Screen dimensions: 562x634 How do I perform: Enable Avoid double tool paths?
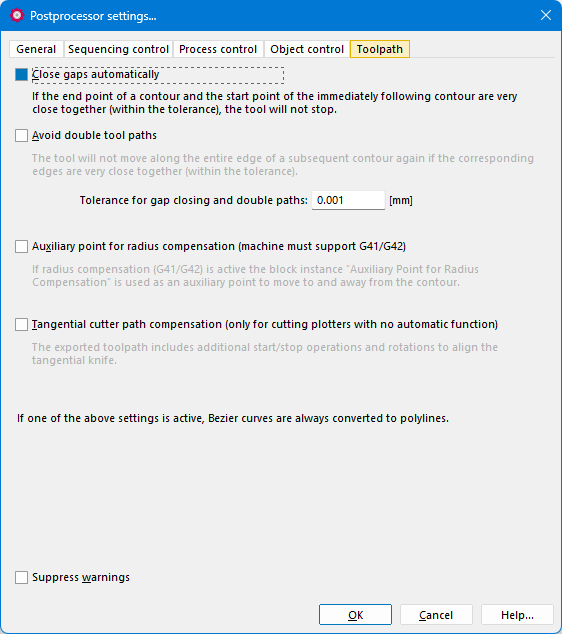coord(21,135)
